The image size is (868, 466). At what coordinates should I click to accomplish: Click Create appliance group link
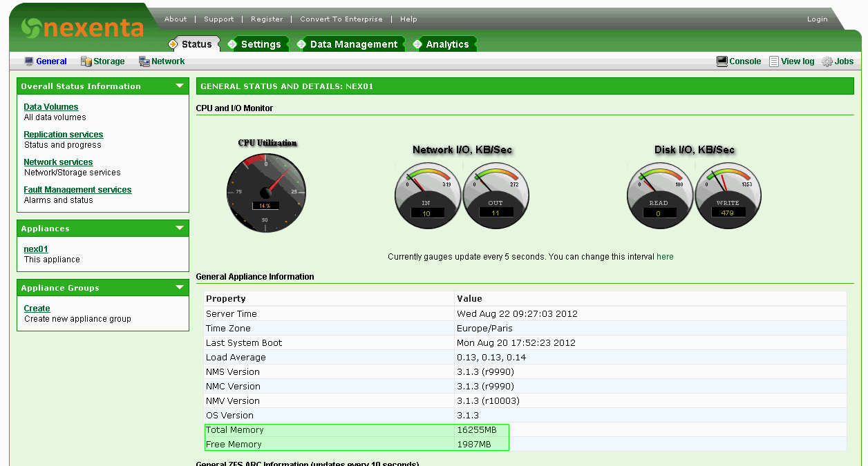37,309
